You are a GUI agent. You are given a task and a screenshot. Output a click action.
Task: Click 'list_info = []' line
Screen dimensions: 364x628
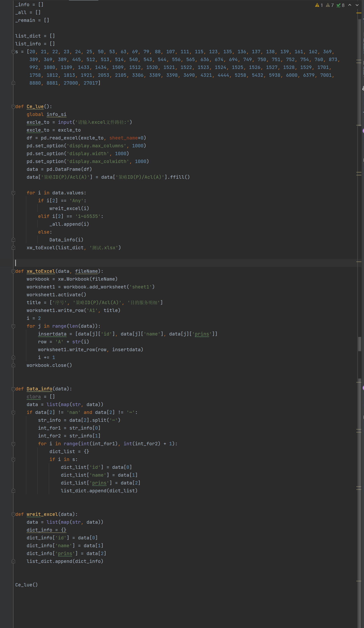(x=35, y=44)
